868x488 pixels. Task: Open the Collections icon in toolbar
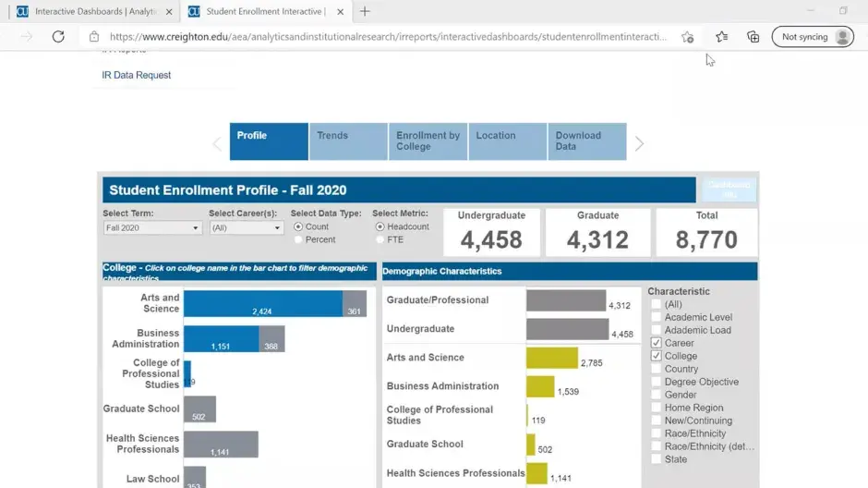(753, 37)
